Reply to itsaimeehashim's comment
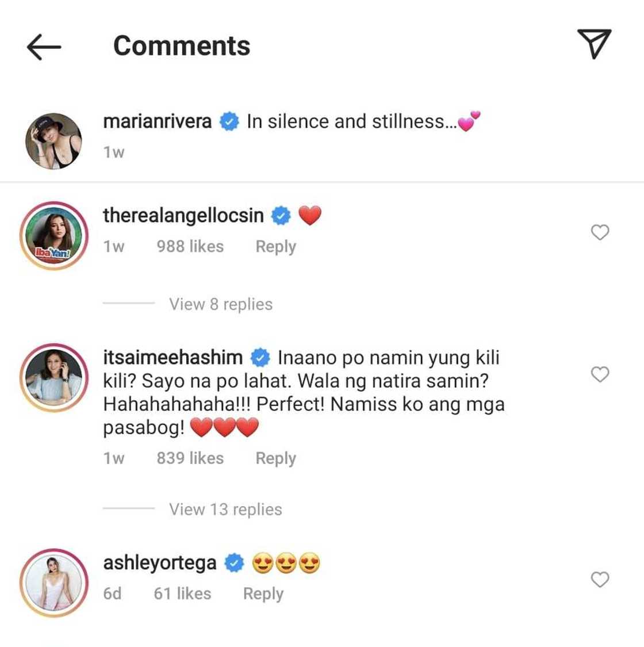This screenshot has width=644, height=647. pyautogui.click(x=275, y=458)
